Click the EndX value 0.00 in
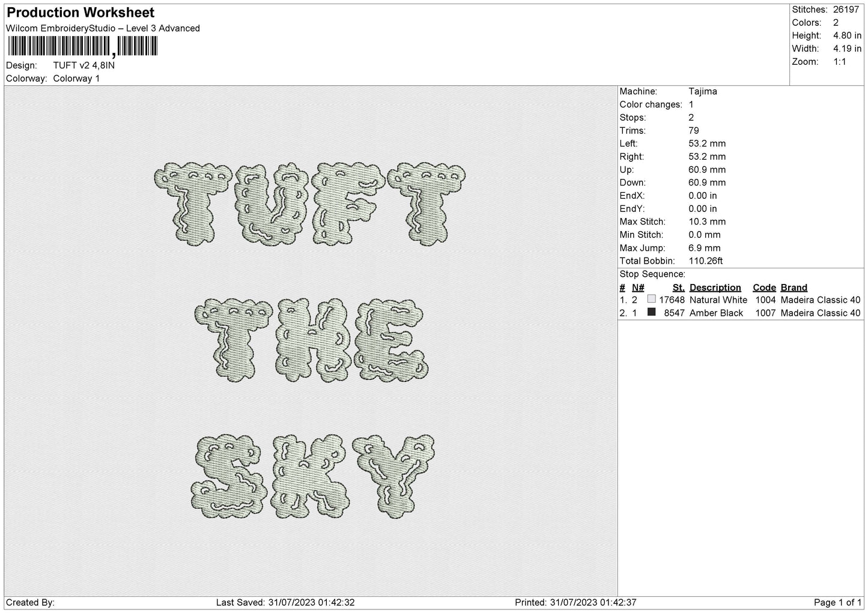 703,196
